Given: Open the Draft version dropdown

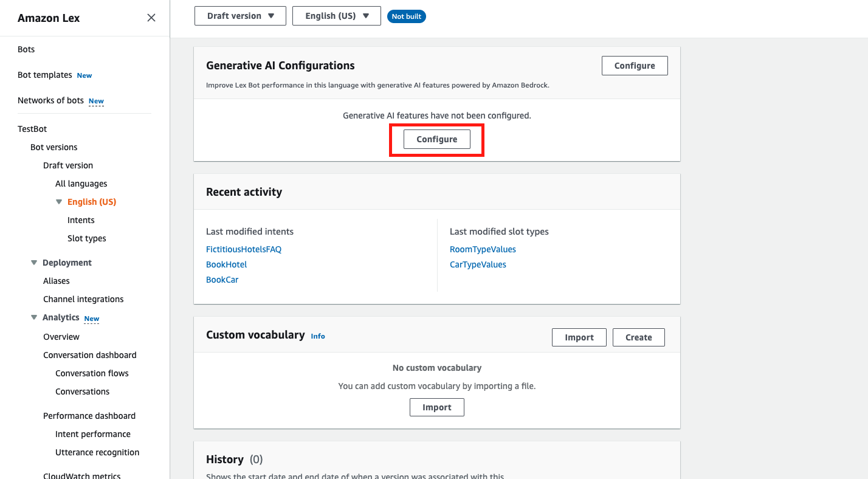Looking at the screenshot, I should tap(240, 16).
